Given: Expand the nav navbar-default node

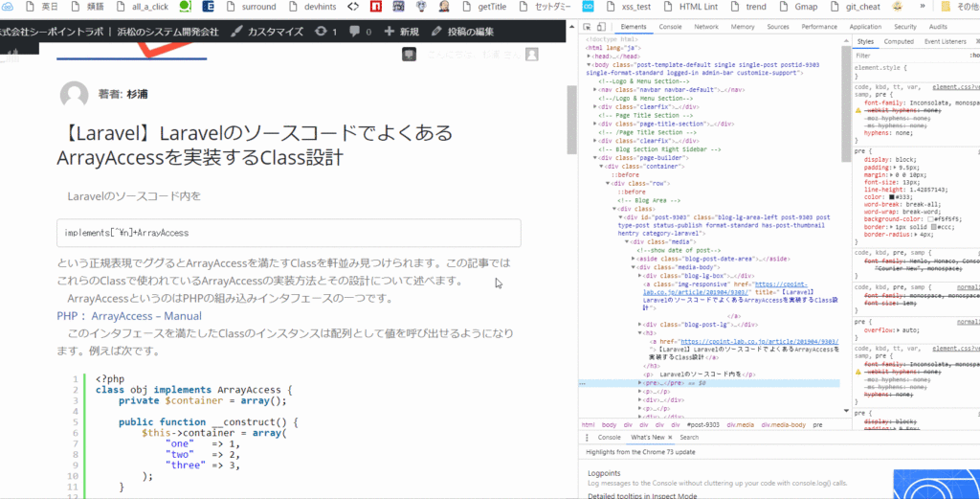Looking at the screenshot, I should coord(595,89).
